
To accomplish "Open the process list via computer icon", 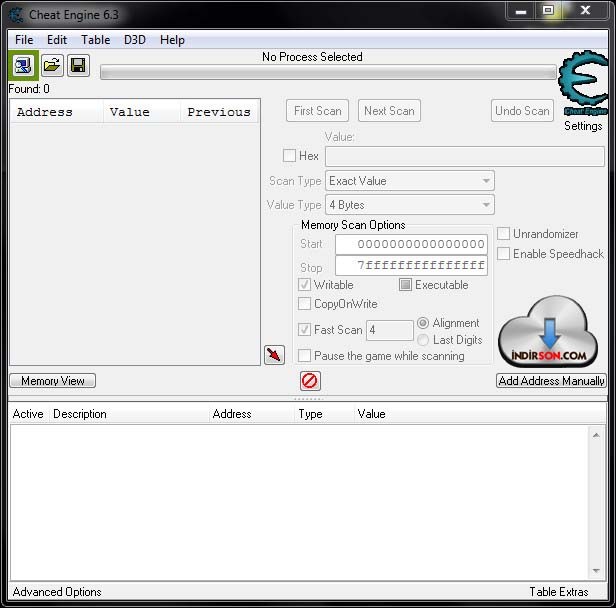I will click(23, 66).
